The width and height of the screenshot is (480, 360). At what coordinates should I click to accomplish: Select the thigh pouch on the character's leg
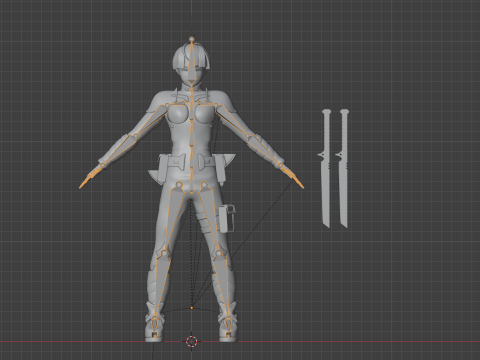227,218
